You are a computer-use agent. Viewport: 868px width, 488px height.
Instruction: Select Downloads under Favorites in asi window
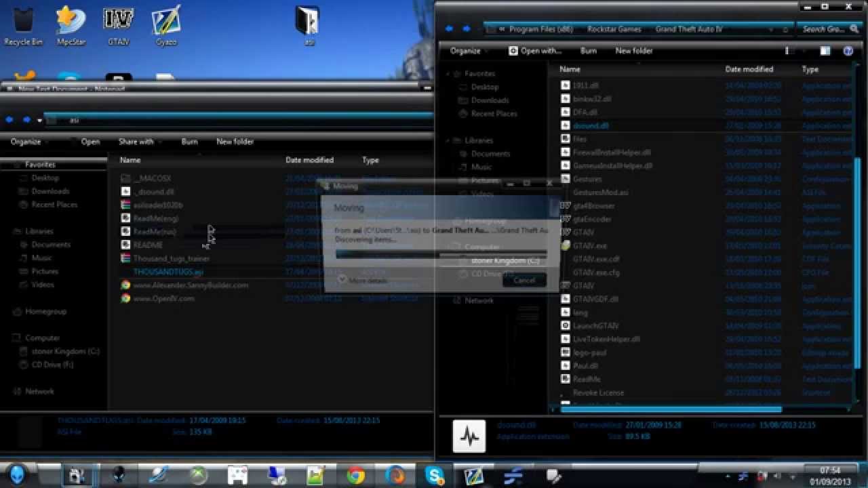click(50, 191)
